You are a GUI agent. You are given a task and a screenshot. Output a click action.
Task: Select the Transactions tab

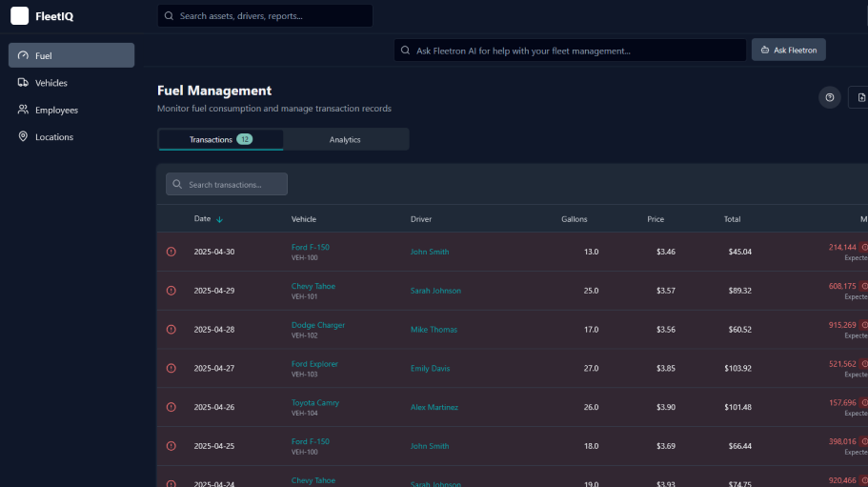[x=220, y=139]
